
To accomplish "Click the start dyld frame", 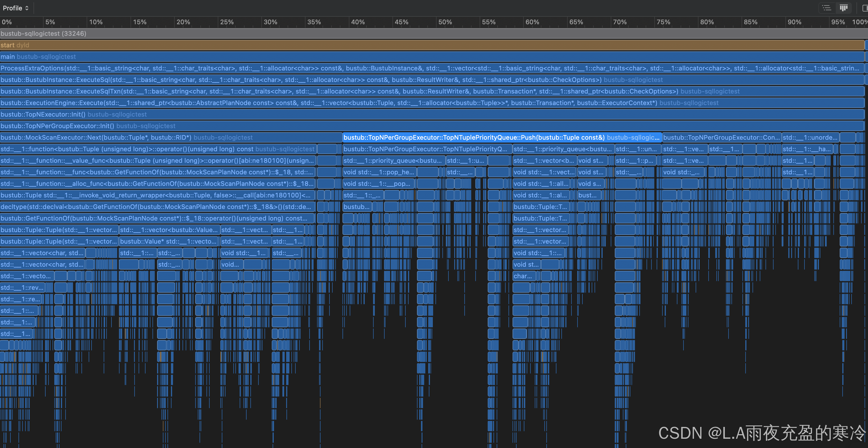I will point(15,45).
